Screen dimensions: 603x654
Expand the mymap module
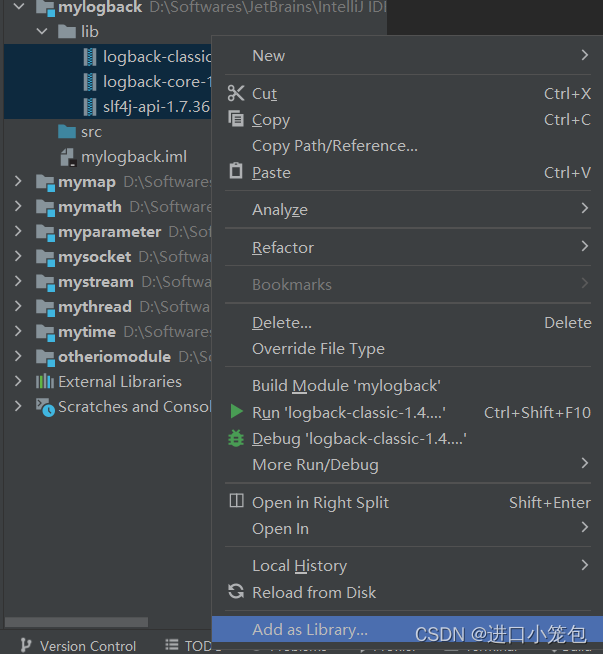18,181
